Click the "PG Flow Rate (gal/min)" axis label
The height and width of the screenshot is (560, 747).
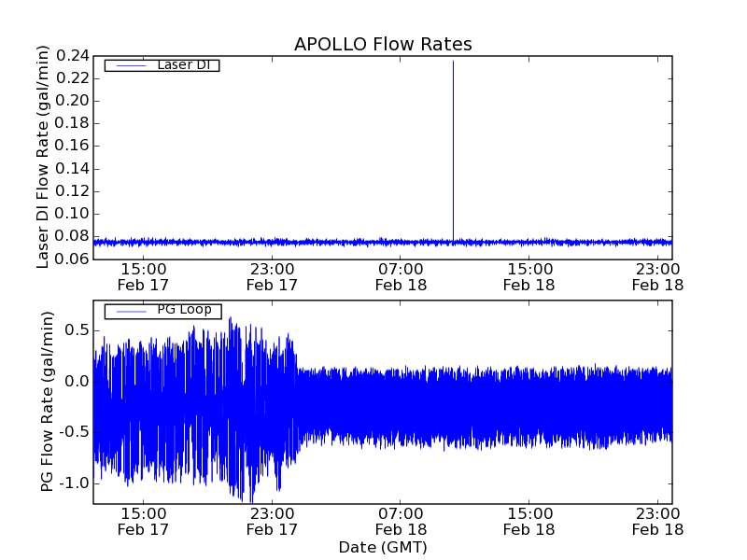pyautogui.click(x=47, y=401)
